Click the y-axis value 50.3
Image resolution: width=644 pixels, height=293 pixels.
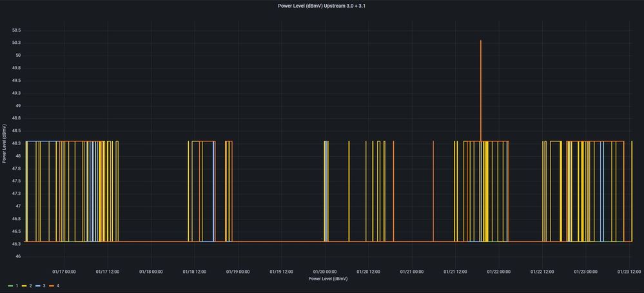click(16, 43)
